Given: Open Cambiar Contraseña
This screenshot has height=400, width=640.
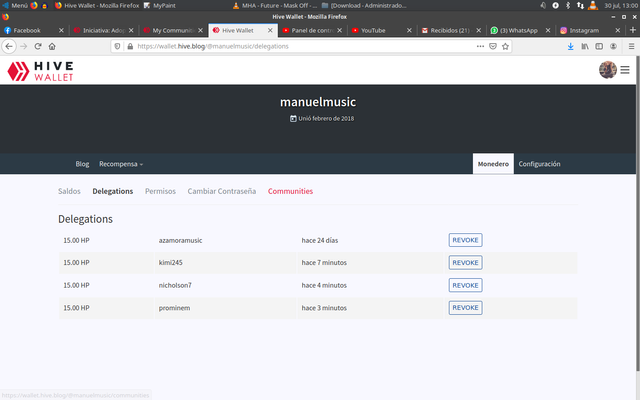Looking at the screenshot, I should 222,191.
